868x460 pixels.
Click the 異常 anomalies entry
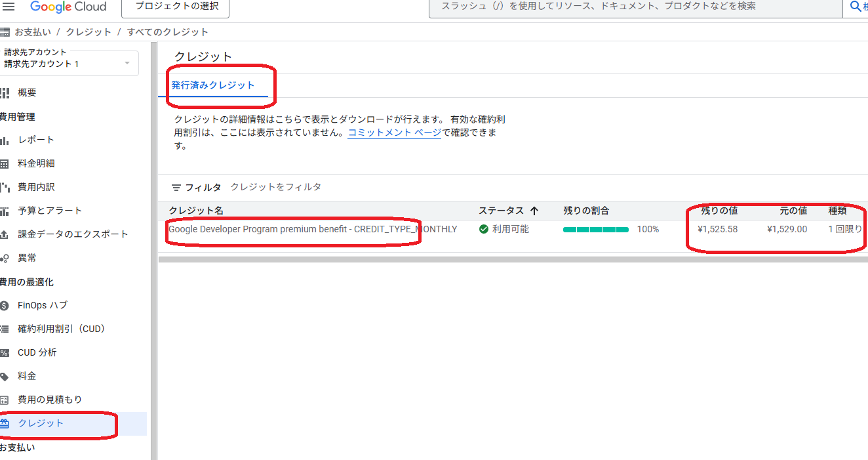[26, 257]
